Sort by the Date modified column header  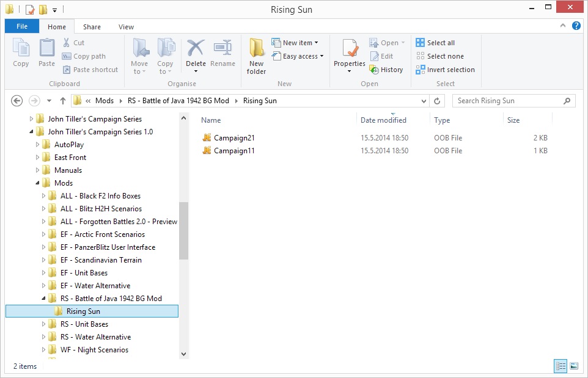383,120
